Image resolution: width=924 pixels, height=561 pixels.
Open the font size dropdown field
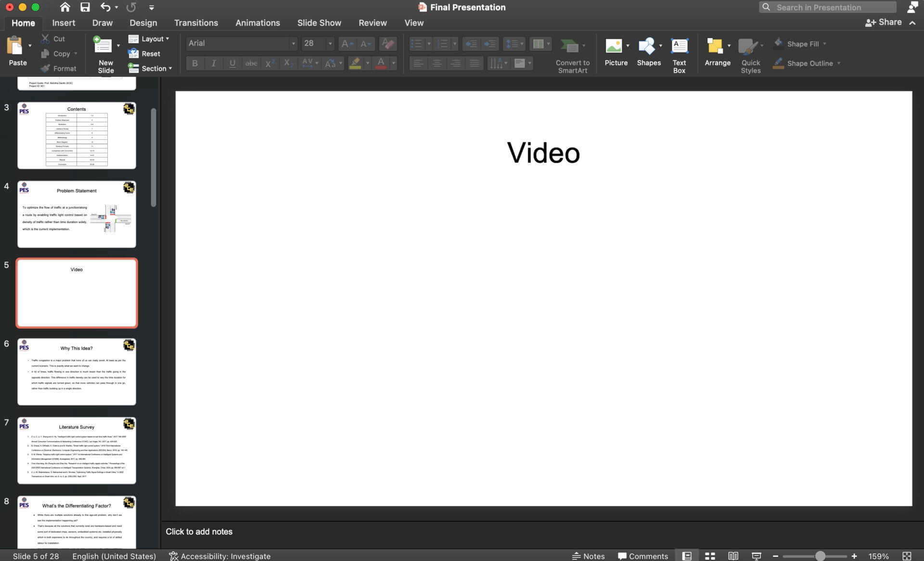pyautogui.click(x=329, y=43)
